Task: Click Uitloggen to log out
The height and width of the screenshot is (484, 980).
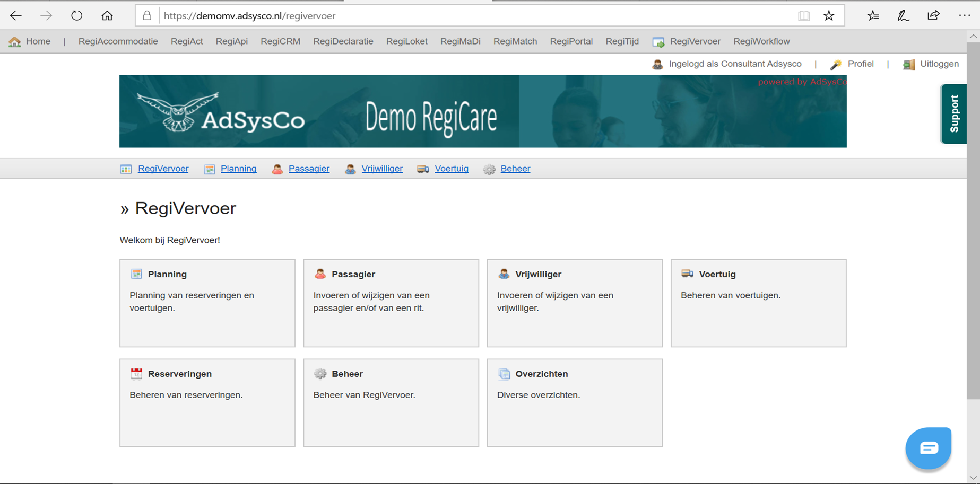Action: coord(939,64)
